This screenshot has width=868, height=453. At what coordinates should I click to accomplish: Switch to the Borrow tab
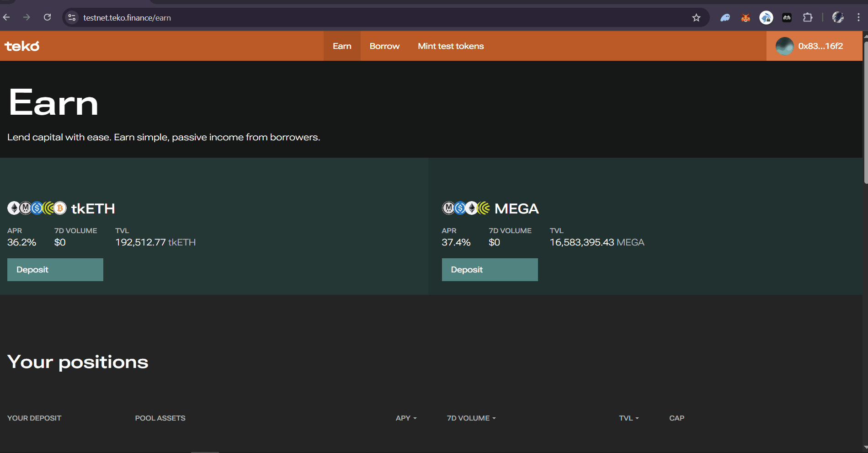384,46
